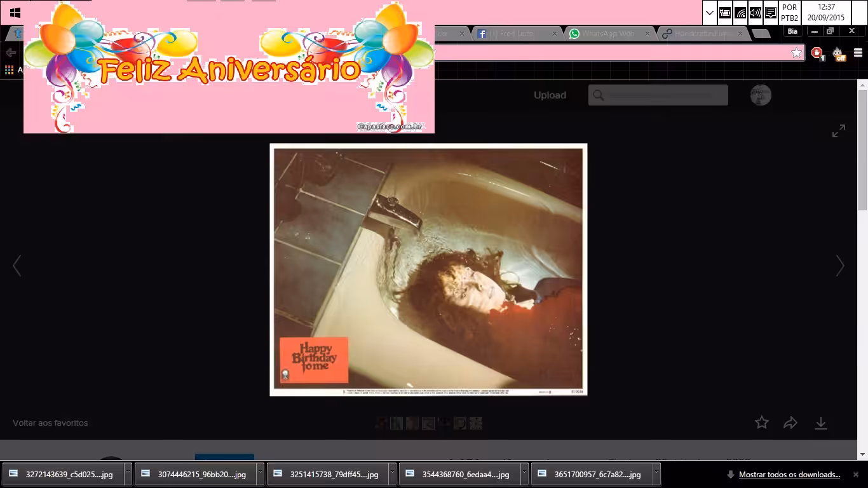The height and width of the screenshot is (488, 868).
Task: Go to the previous photo with left arrow
Action: coord(17,266)
